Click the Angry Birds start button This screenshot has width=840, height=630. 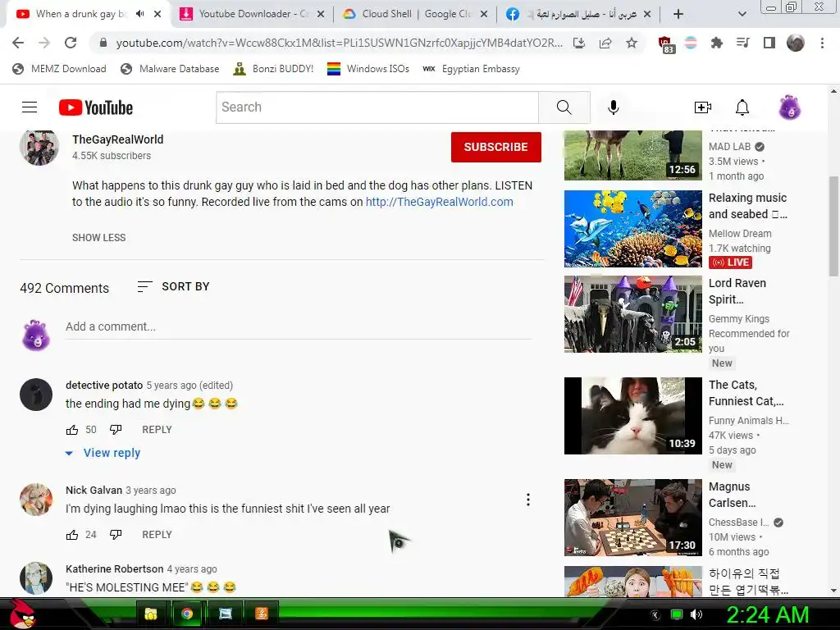tap(21, 614)
